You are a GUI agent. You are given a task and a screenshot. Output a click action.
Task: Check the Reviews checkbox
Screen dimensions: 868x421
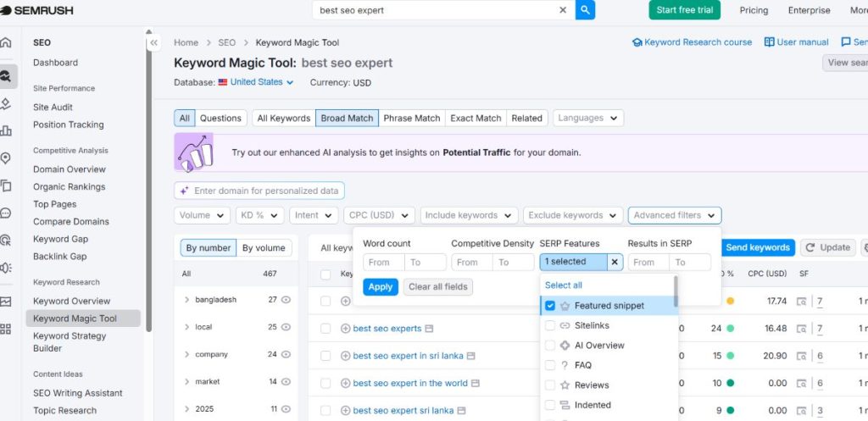549,385
